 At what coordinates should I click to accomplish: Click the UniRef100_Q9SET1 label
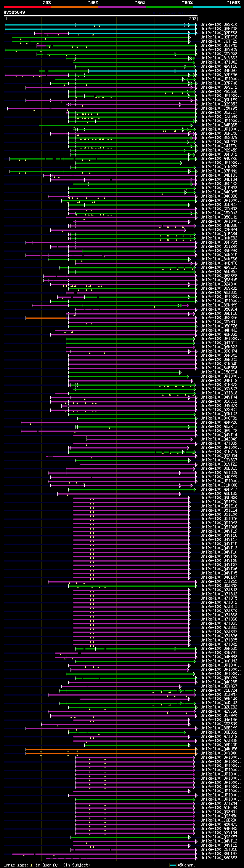[219, 88]
